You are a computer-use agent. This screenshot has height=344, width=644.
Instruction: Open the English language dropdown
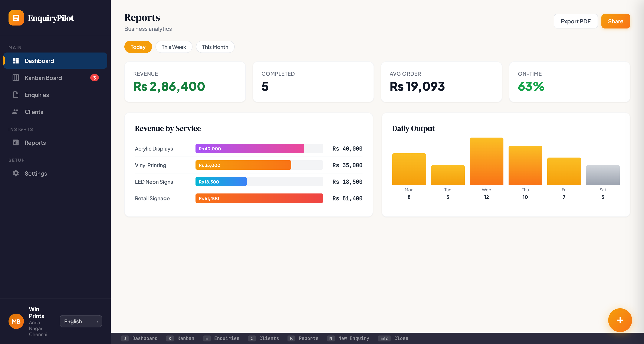pyautogui.click(x=80, y=321)
